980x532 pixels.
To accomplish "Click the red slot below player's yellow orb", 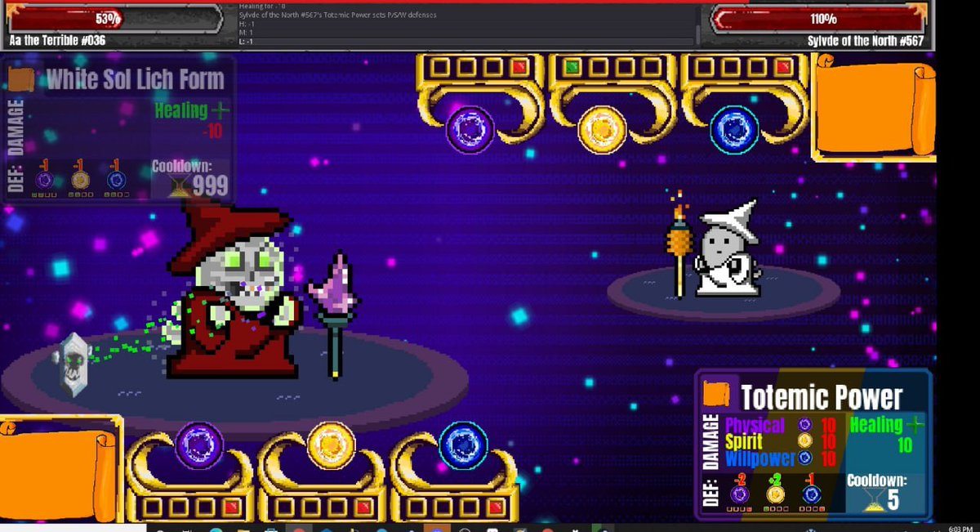I will (x=363, y=509).
